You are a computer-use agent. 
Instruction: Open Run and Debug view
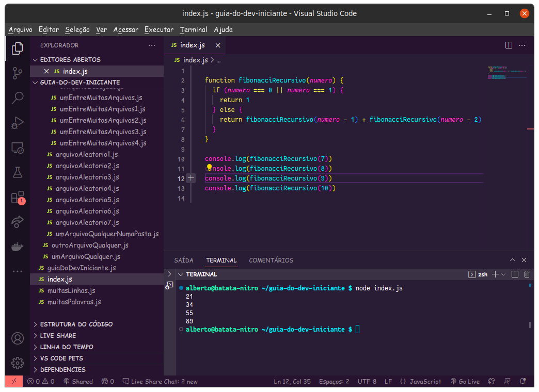click(x=18, y=123)
